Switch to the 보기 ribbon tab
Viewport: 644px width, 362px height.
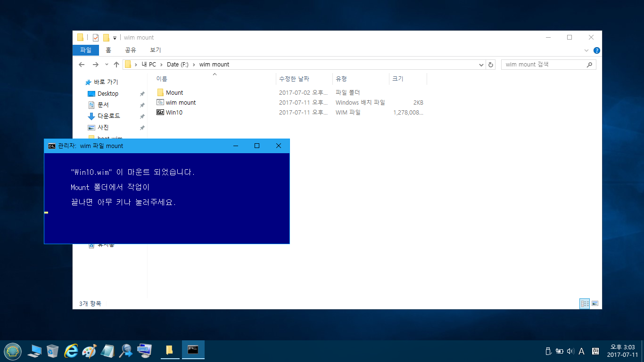[156, 50]
